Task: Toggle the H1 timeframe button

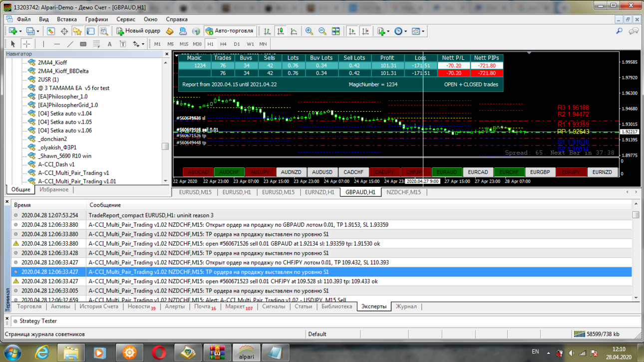Action: pos(210,44)
